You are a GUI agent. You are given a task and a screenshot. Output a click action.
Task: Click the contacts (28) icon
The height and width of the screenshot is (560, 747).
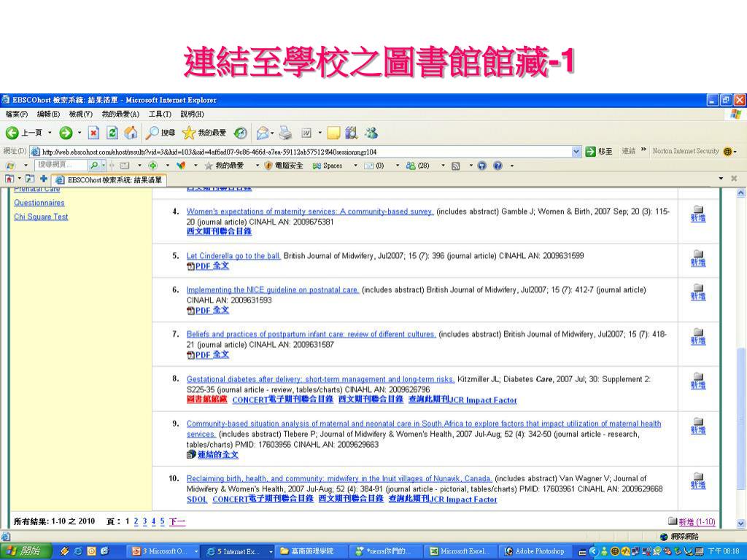point(417,166)
